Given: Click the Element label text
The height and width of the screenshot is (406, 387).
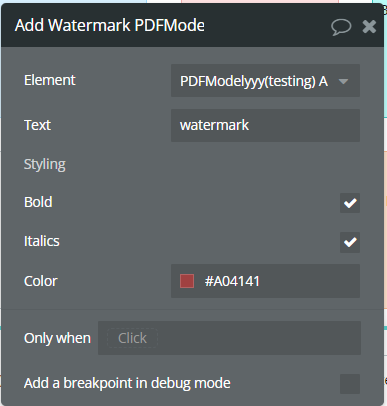Looking at the screenshot, I should pyautogui.click(x=50, y=80).
